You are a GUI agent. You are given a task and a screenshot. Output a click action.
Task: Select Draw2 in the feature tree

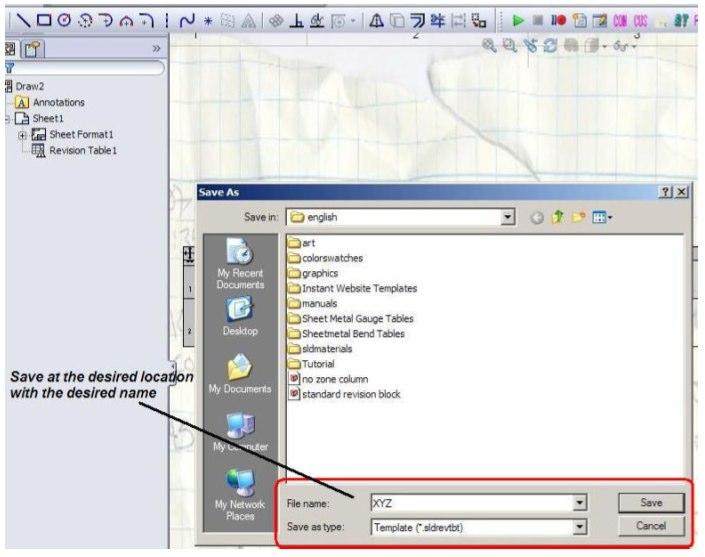point(30,86)
